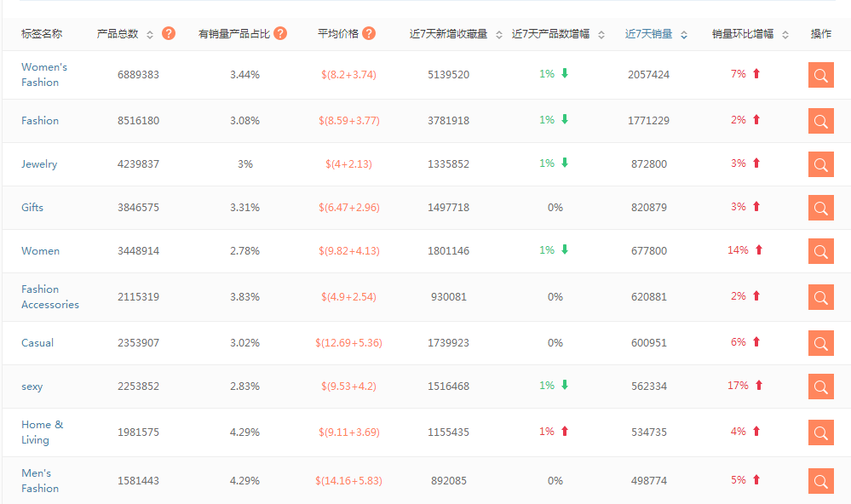This screenshot has width=851, height=504.
Task: Select new favorites value 930081
Action: click(x=448, y=297)
